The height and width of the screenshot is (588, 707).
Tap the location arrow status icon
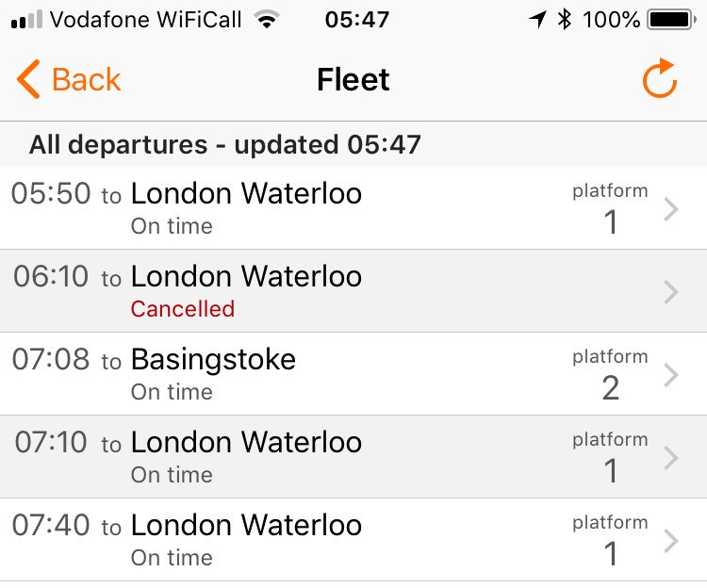tap(538, 19)
